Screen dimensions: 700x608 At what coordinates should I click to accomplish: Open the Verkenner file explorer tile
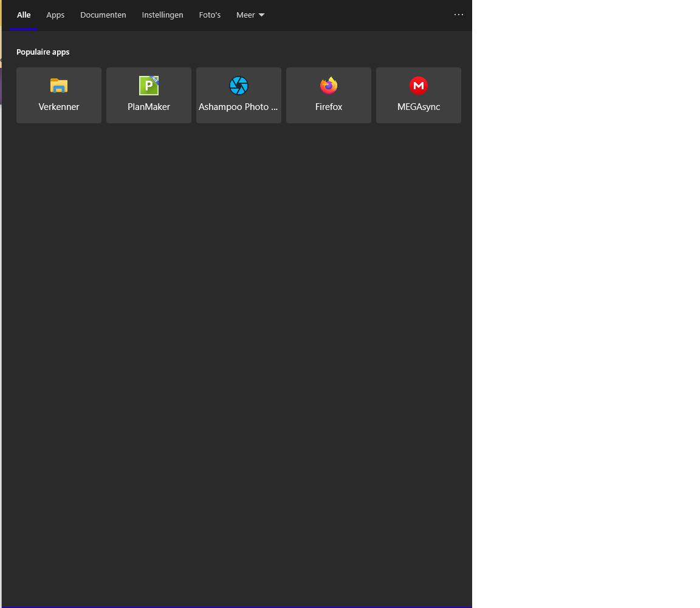(59, 95)
